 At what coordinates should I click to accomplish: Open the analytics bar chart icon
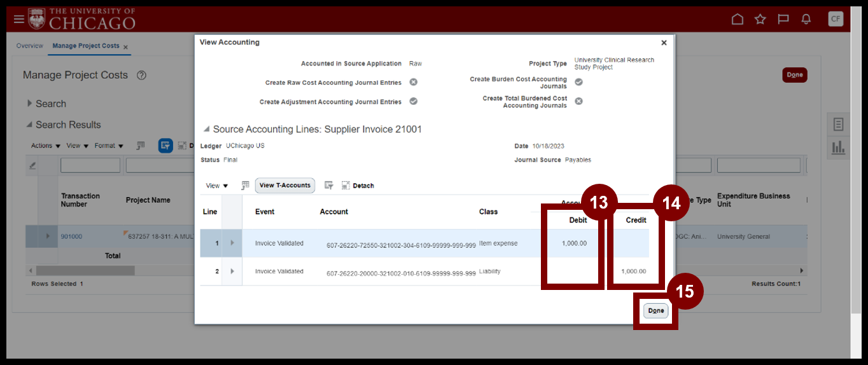[x=838, y=148]
